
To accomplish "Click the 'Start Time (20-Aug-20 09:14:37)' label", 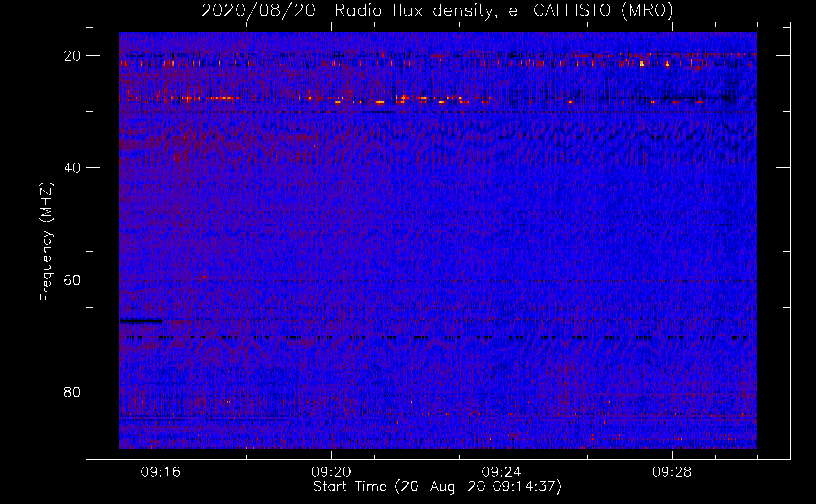I will pos(437,487).
